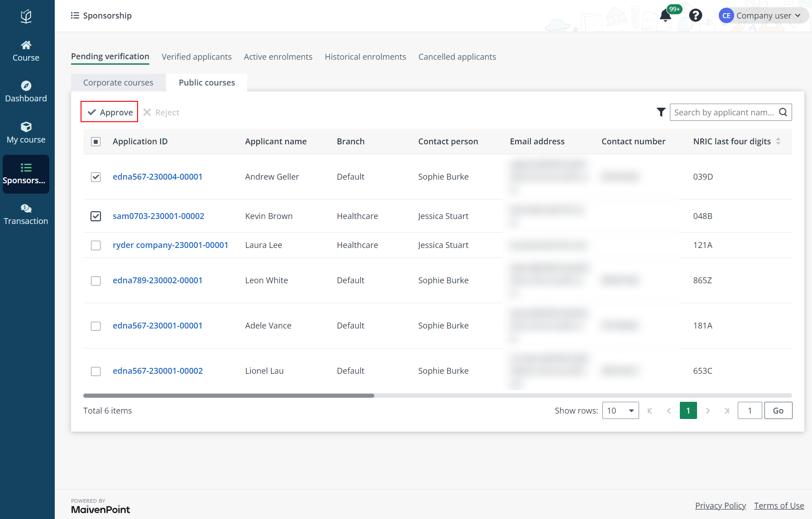Click the CE user avatar
Image resolution: width=812 pixels, height=519 pixels.
coord(726,15)
